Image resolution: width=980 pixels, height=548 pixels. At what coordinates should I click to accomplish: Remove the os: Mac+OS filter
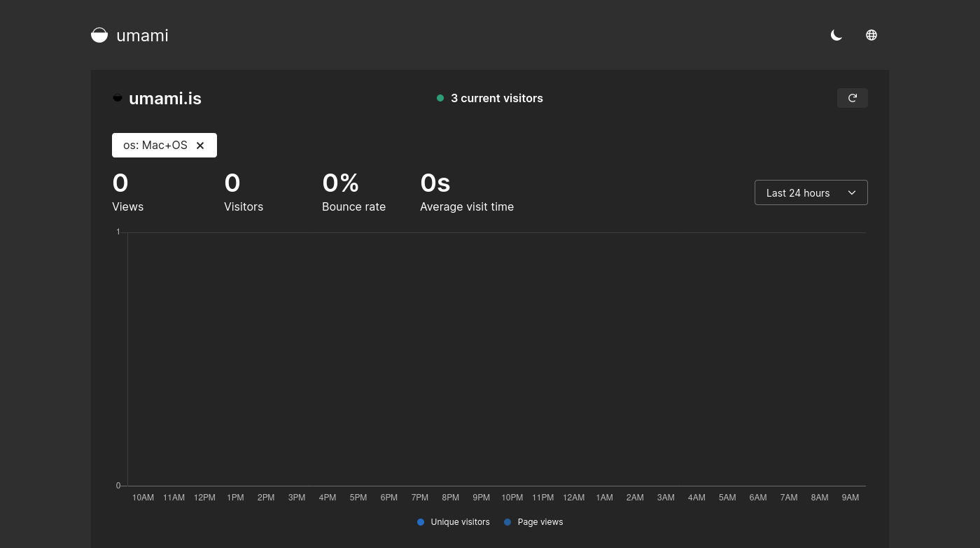click(200, 145)
